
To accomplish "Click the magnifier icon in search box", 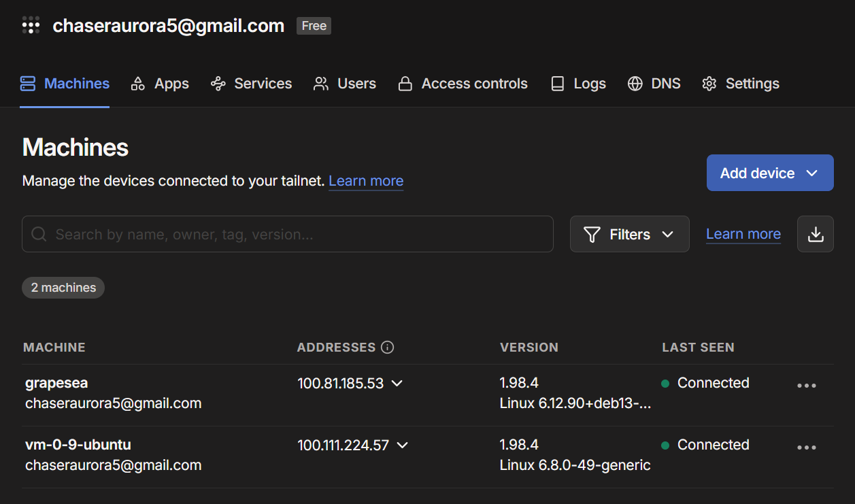I will (39, 234).
